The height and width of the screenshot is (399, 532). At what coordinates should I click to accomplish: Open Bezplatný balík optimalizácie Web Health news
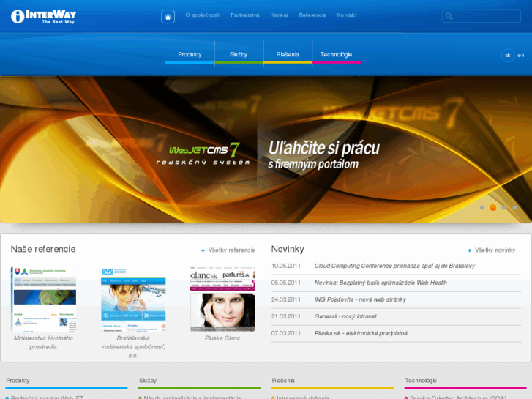pyautogui.click(x=381, y=283)
